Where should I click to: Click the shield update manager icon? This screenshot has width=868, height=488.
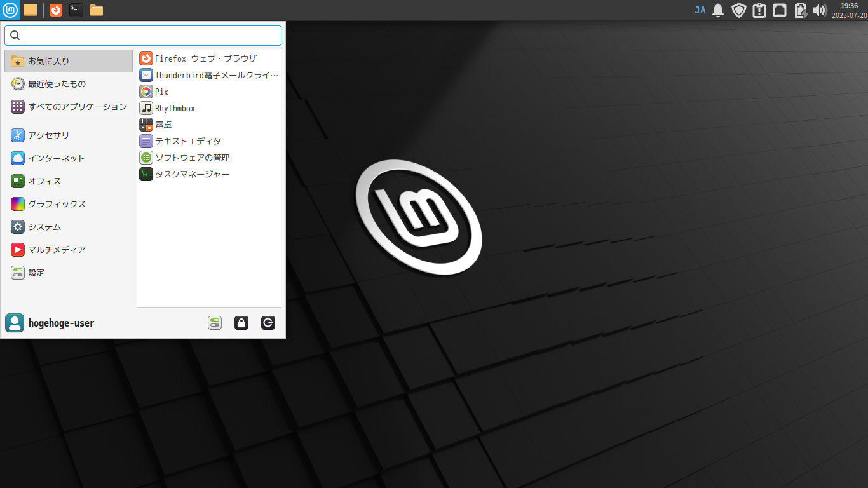738,10
